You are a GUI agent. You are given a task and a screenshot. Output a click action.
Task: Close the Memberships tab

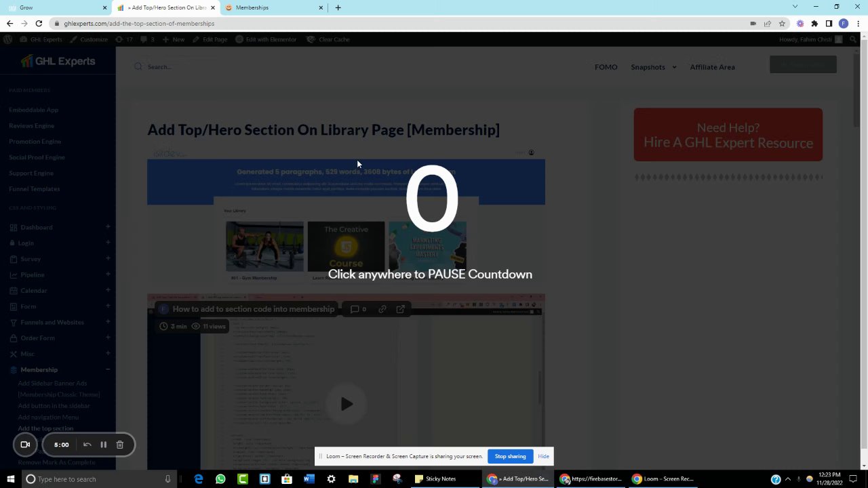pyautogui.click(x=321, y=7)
